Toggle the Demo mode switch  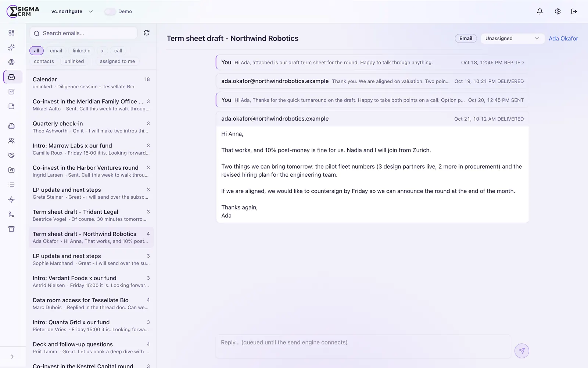pyautogui.click(x=110, y=11)
